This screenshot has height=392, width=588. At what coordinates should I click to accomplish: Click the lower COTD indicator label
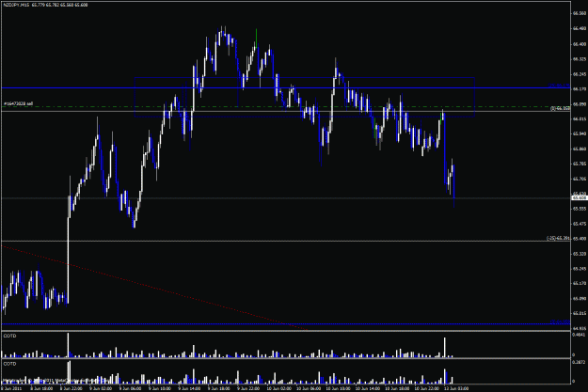tap(9, 364)
